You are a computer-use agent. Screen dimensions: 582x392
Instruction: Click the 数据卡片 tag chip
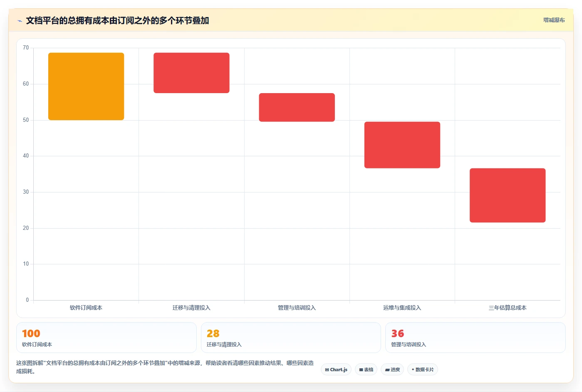click(423, 370)
